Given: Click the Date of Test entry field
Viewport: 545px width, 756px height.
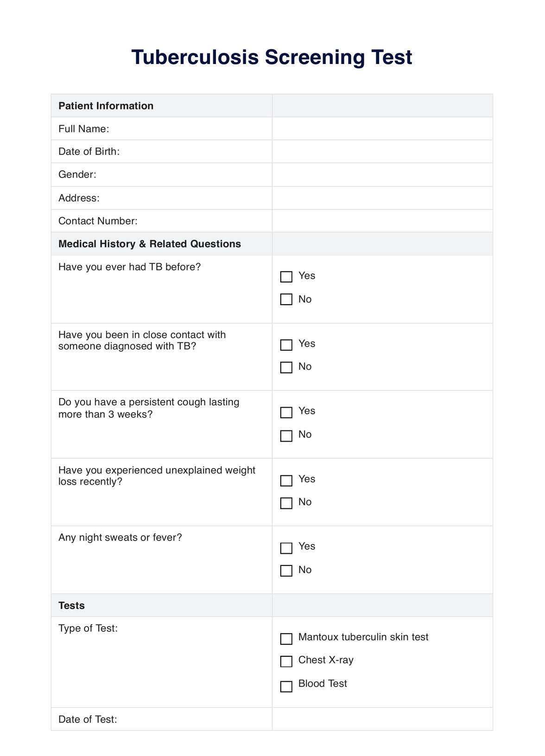Looking at the screenshot, I should 382,719.
